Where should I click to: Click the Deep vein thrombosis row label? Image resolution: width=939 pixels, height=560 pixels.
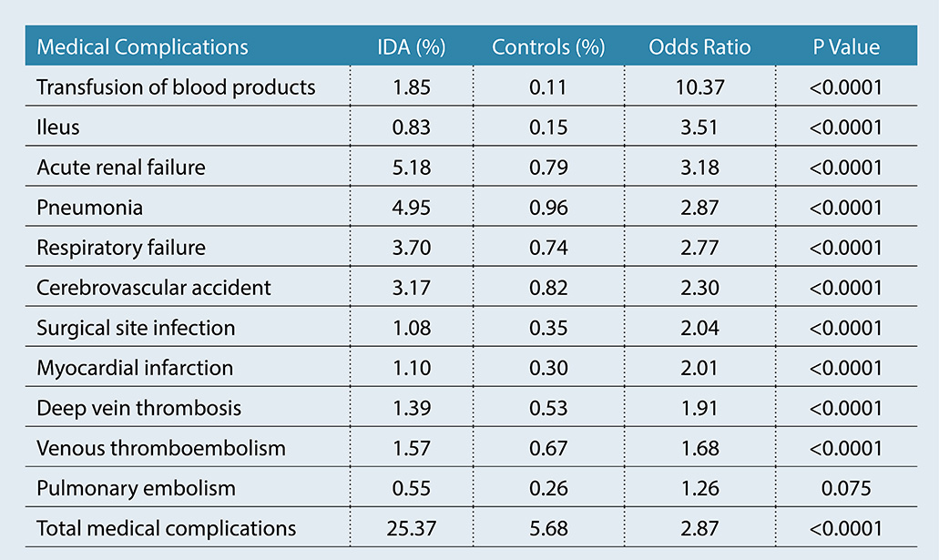(x=139, y=408)
